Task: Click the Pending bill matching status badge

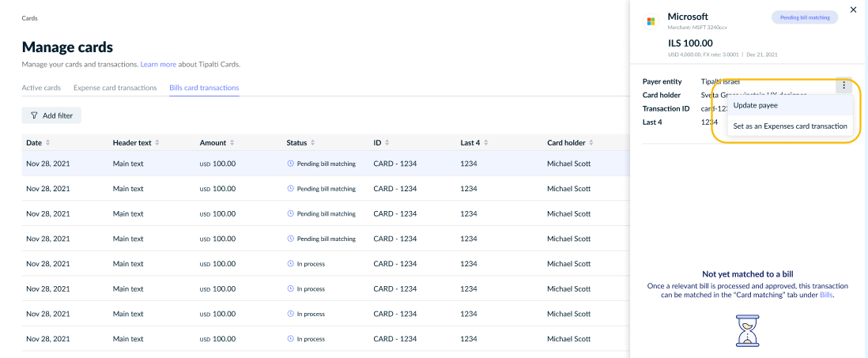Action: click(x=805, y=17)
